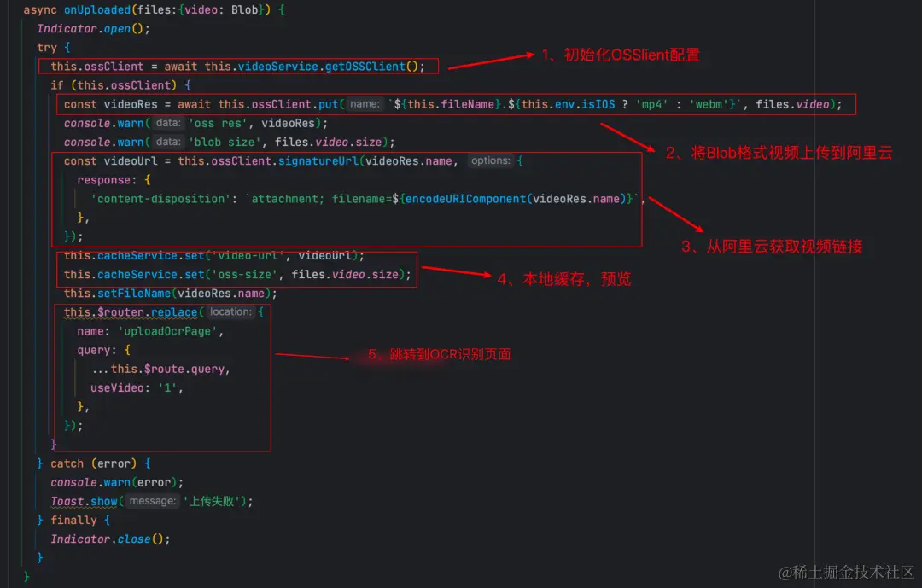Click the finally keyword
The width and height of the screenshot is (922, 588).
pos(73,520)
